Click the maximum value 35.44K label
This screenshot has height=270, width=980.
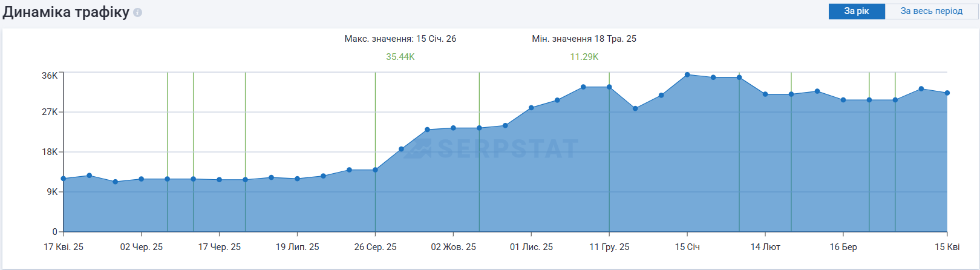pos(400,57)
